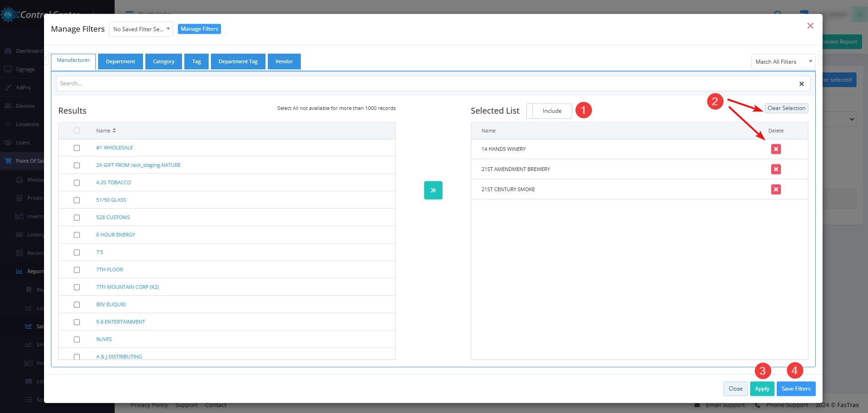Check the 7TH MOUNTAIN CORP (K2) checkbox

coord(77,287)
